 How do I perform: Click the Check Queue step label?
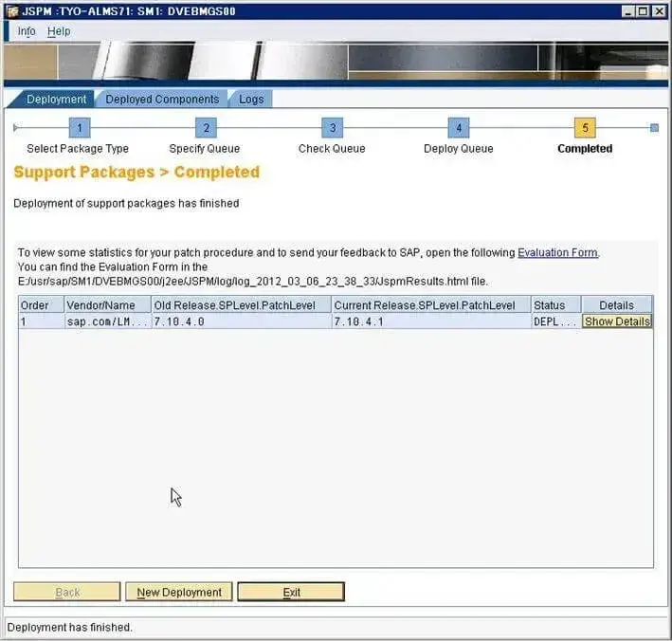coord(332,149)
